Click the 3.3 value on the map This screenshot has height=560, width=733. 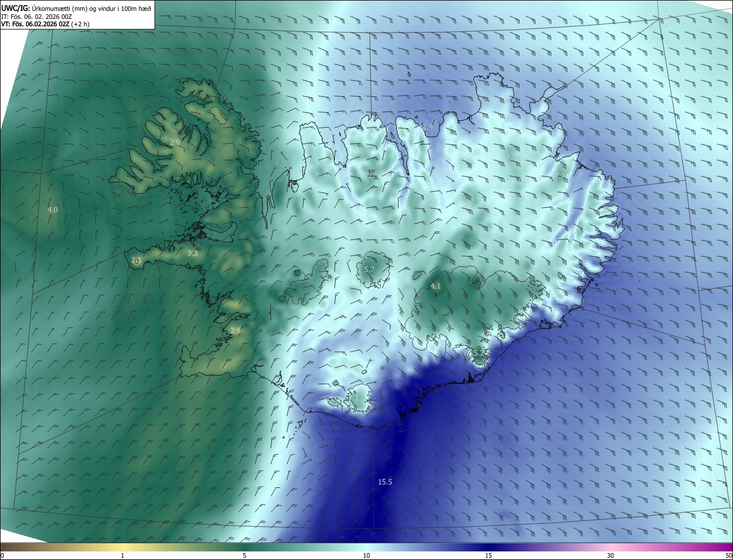[192, 253]
